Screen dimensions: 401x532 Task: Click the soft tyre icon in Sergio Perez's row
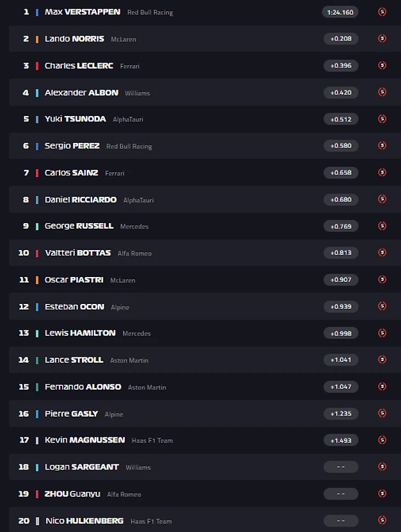click(382, 146)
